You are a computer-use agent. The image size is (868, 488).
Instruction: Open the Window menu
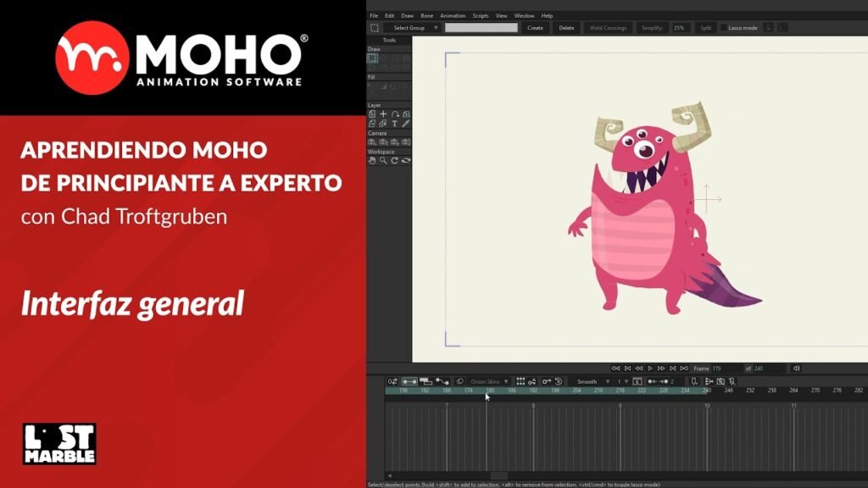524,15
